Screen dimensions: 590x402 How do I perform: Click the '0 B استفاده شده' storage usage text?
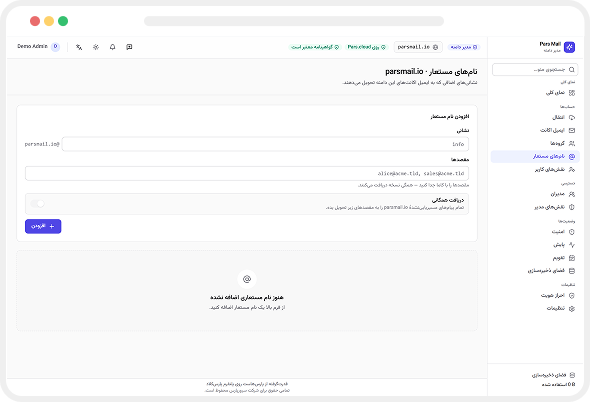558,384
